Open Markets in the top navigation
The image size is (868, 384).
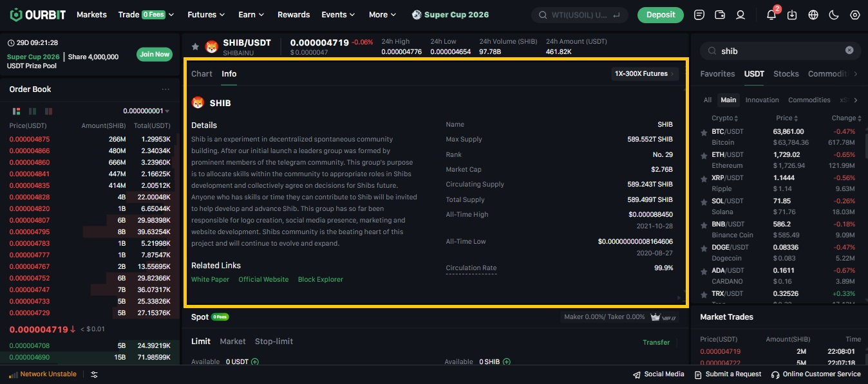click(91, 14)
